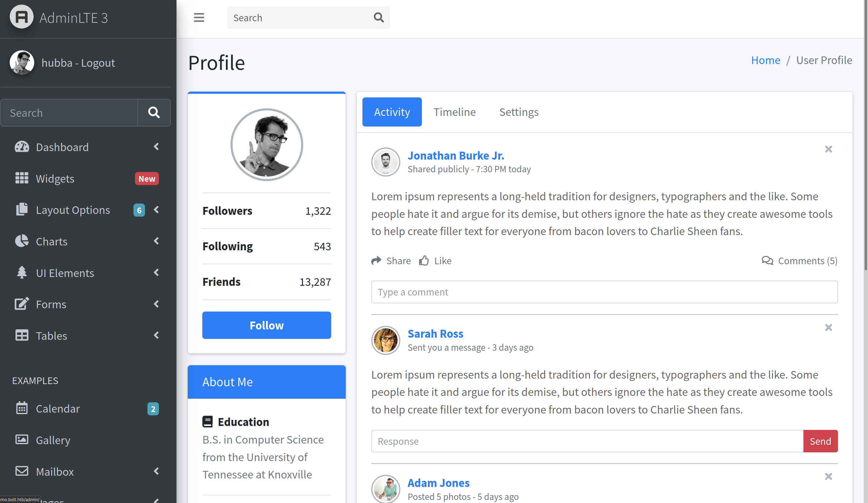Expand the Charts submenu chevron
The width and height of the screenshot is (868, 503).
pos(156,241)
